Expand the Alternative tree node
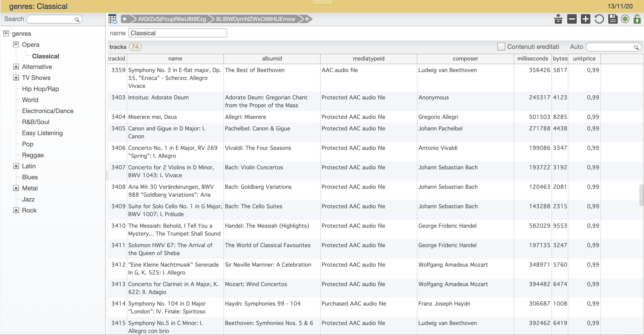Screen dimensions: 644x335 16,67
